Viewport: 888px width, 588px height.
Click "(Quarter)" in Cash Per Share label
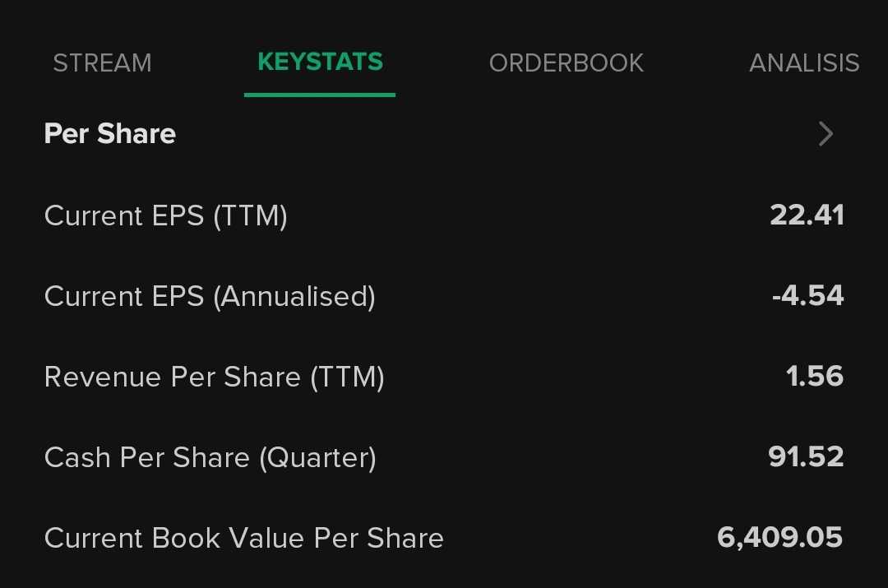(x=317, y=457)
